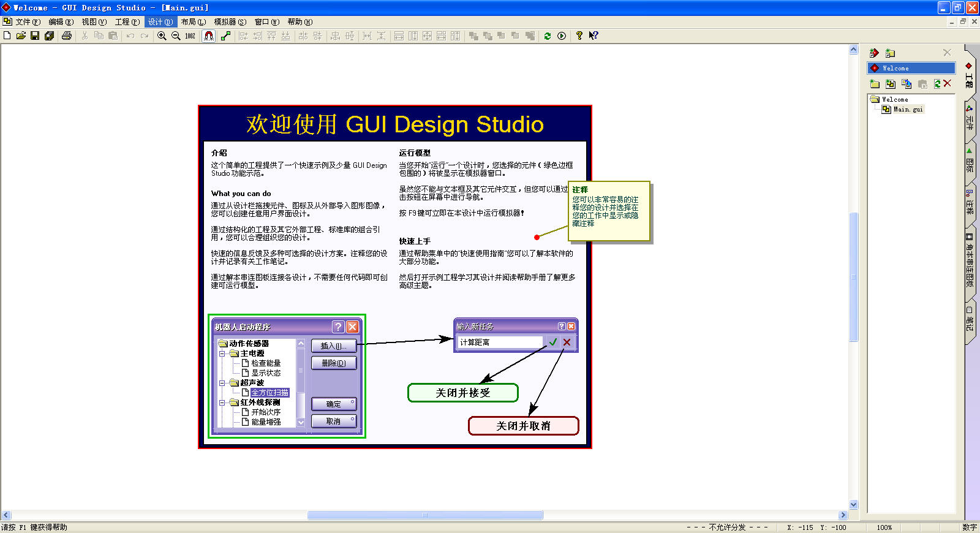Click the New document toolbar icon
This screenshot has height=533, width=980.
coord(7,36)
